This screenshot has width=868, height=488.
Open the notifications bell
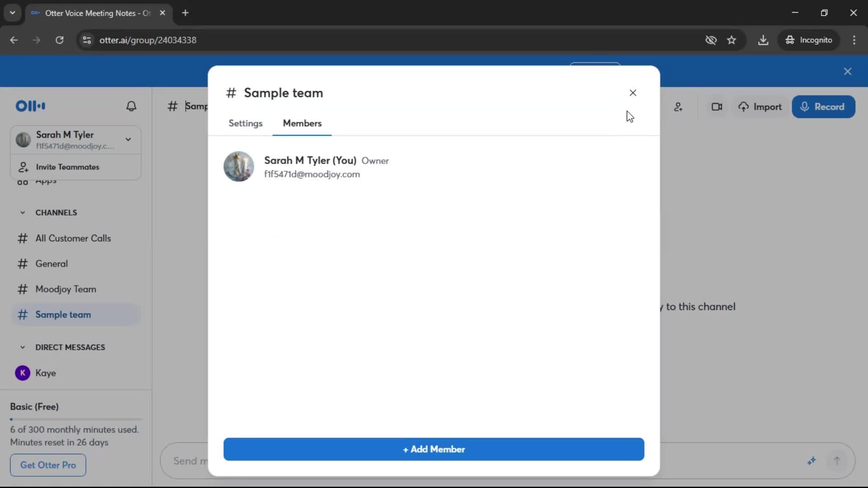131,106
